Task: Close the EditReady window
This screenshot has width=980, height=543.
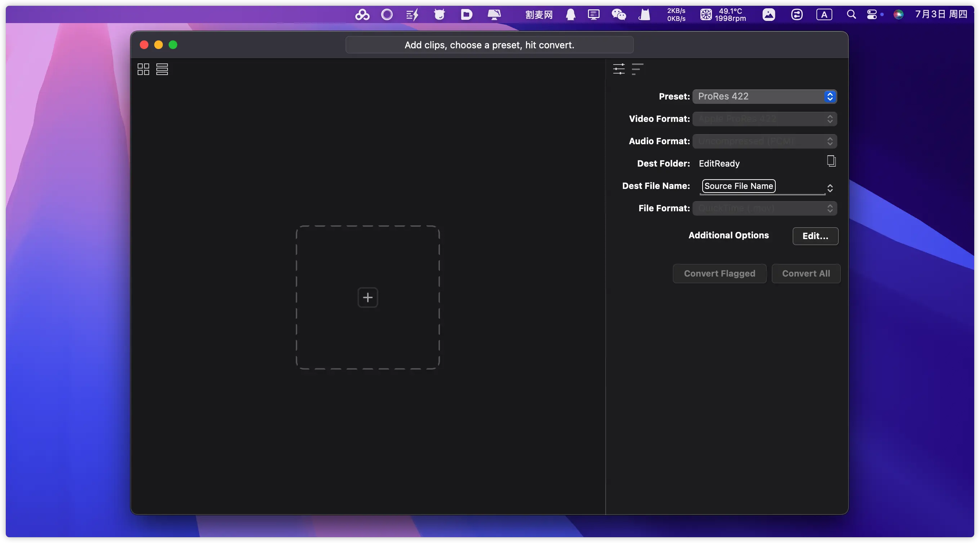Action: point(144,45)
